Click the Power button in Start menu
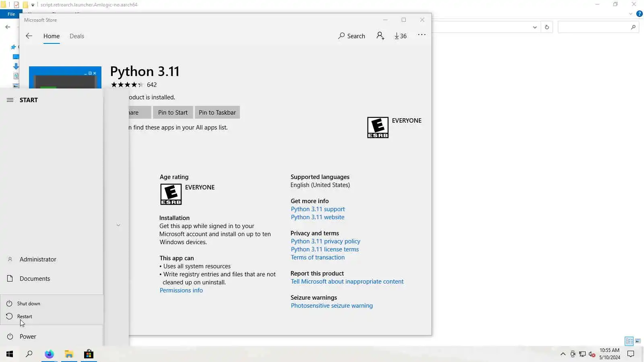 click(52, 337)
